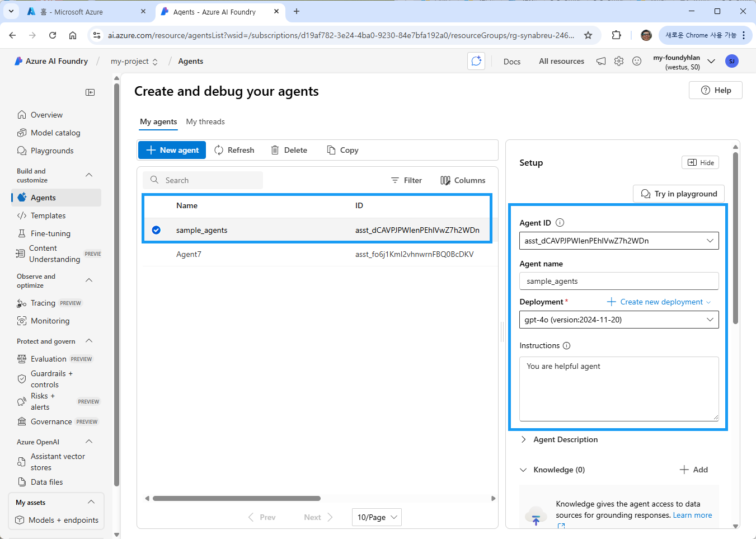This screenshot has width=756, height=539.
Task: Open my-foundyhlan resource dropdown chevron
Action: [x=711, y=61]
